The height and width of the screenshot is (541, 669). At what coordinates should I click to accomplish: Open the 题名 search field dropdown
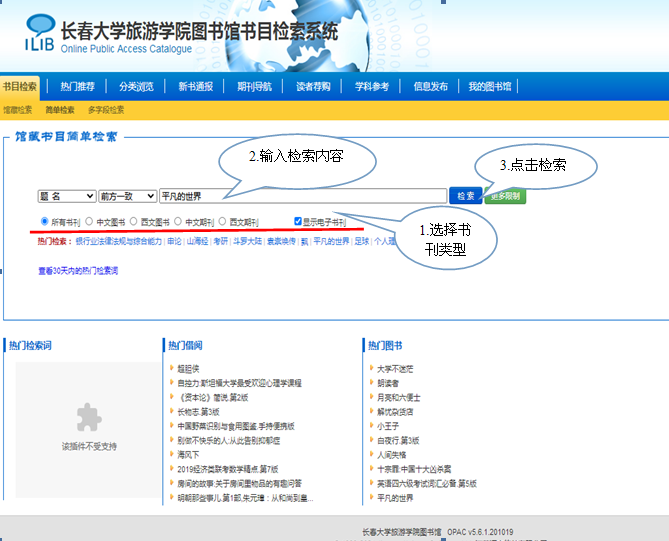pyautogui.click(x=66, y=196)
